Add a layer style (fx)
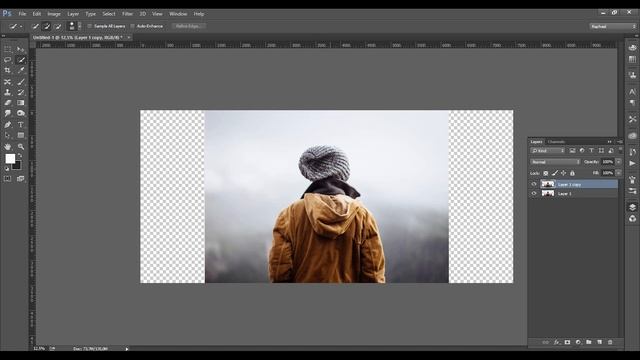 pyautogui.click(x=557, y=342)
